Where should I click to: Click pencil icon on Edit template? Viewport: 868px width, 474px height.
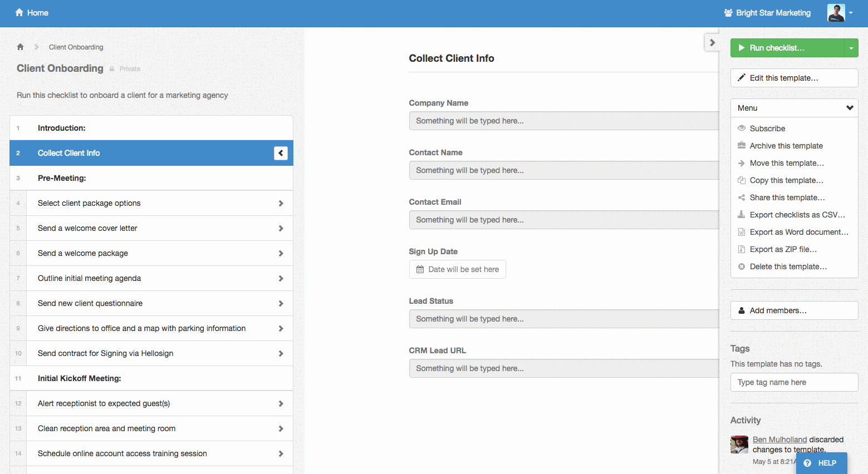(x=742, y=78)
